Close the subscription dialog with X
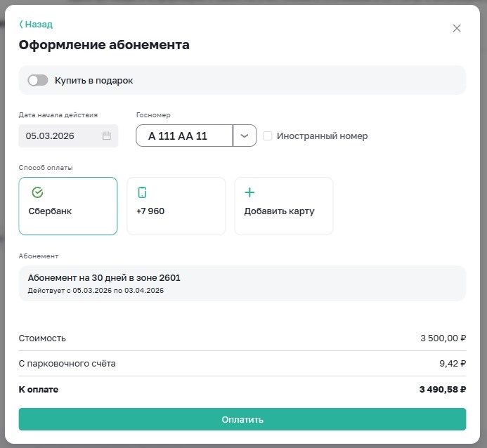487x448 pixels. [457, 28]
